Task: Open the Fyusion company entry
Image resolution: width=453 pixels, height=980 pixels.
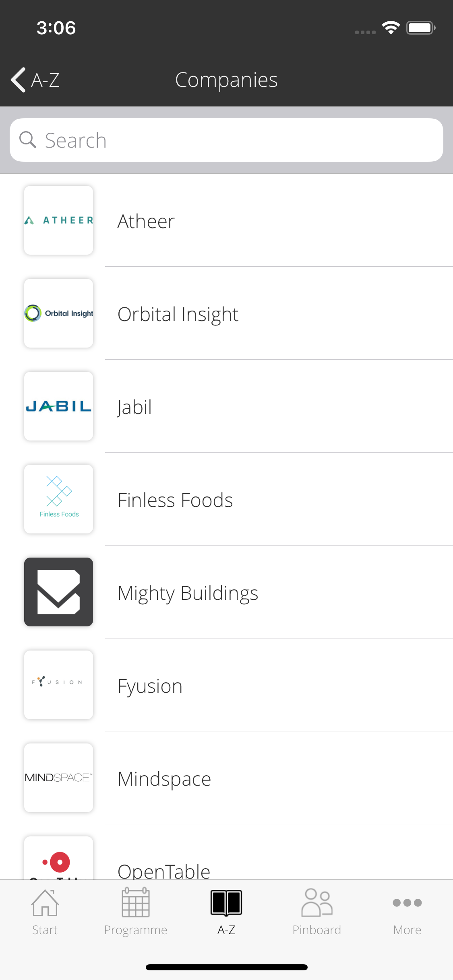Action: click(226, 685)
